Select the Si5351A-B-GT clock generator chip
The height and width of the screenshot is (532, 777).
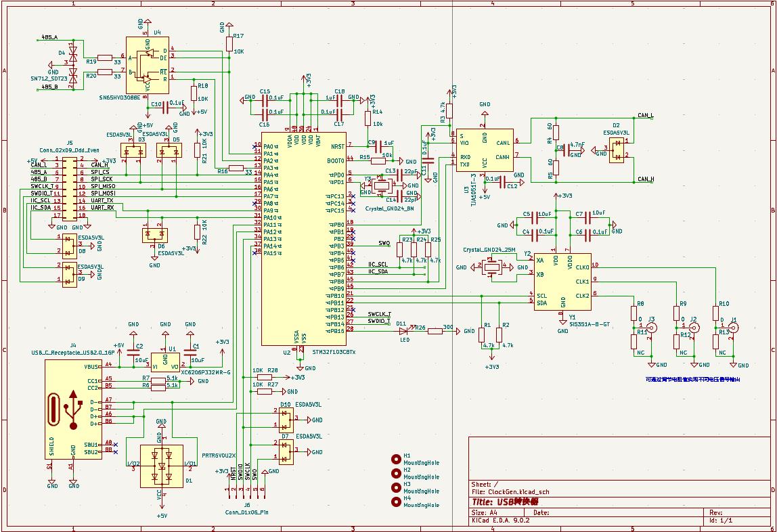point(561,281)
